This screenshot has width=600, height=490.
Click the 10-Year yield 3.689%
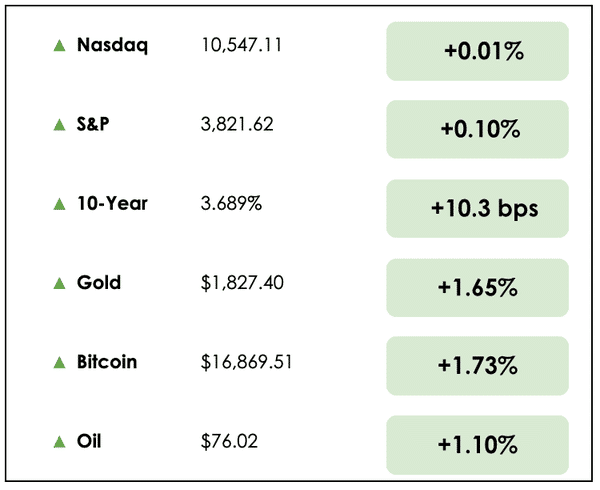[231, 204]
